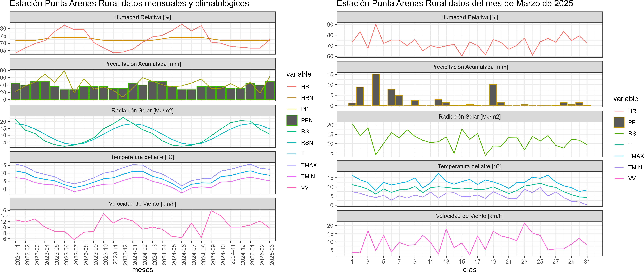The image size is (644, 272).
Task: Click 'Humedad Relativa [%]' panel header in monthly chart
Action: tap(143, 17)
